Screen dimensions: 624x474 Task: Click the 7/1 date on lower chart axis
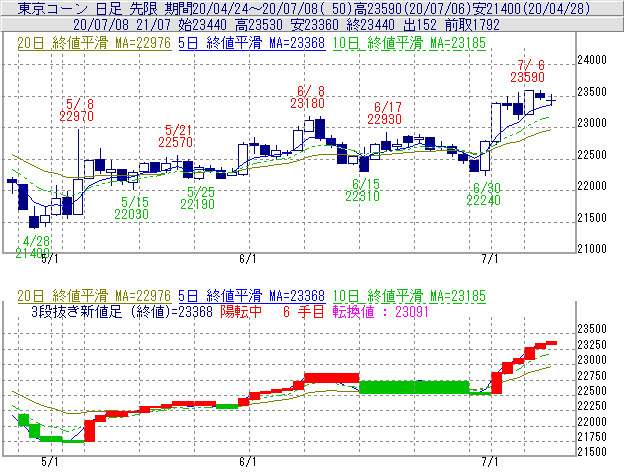(490, 462)
